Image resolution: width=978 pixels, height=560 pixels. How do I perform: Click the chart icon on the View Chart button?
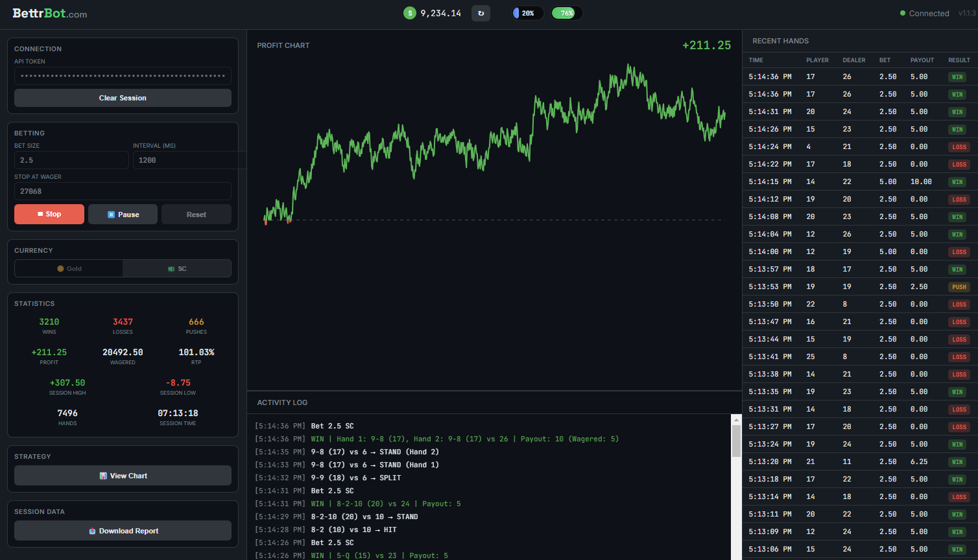point(104,475)
